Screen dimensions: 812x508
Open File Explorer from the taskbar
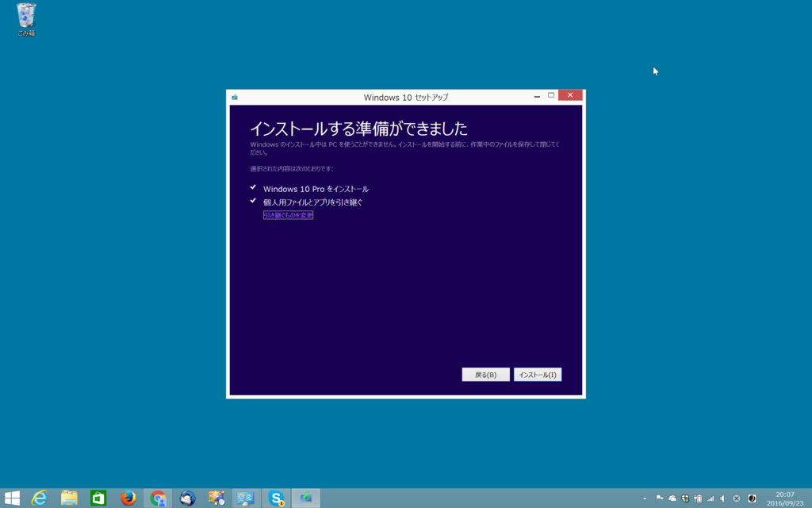coord(69,498)
